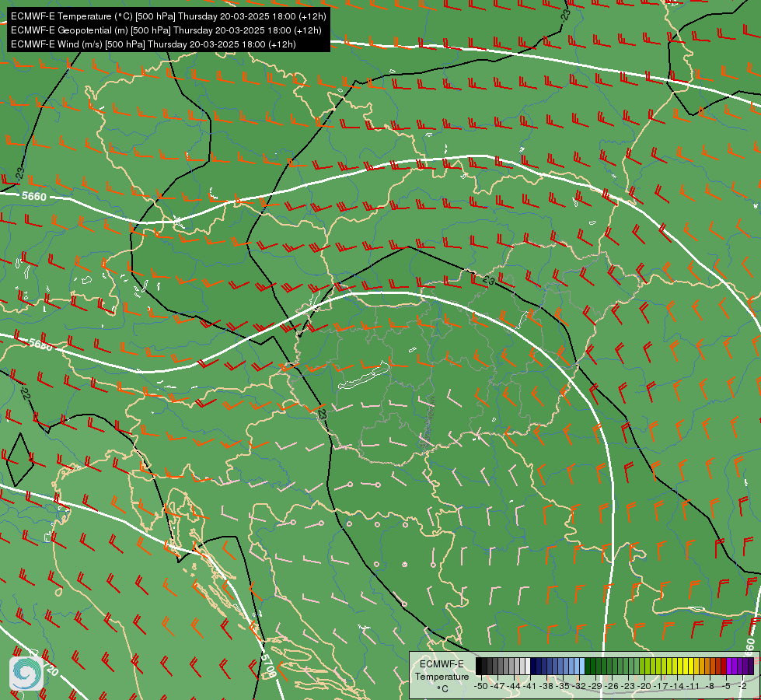761x700 pixels.
Task: Click the -50 legend tick label
Action: coord(481,687)
